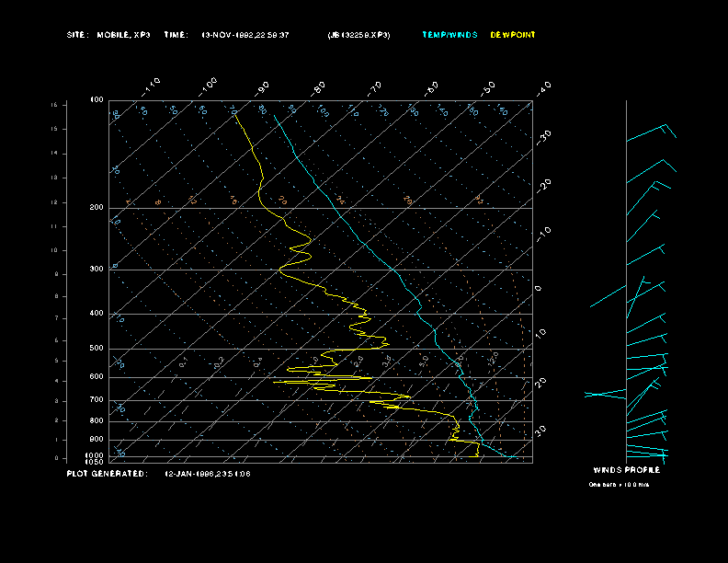This screenshot has width=728, height=563.
Task: Click the 13 mark on left height scale
Action: click(54, 178)
